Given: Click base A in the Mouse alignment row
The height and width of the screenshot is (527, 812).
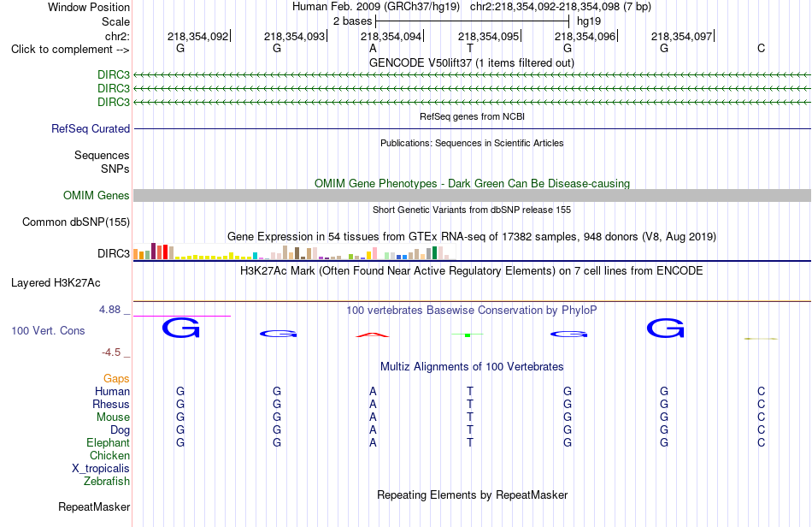Looking at the screenshot, I should coord(373,417).
